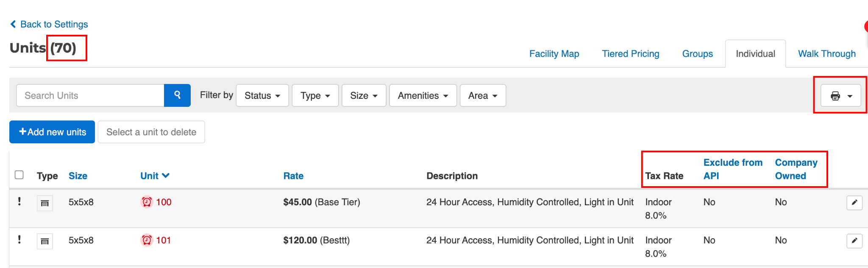Click the alarm icon beside unit 101
This screenshot has width=868, height=268.
point(147,240)
